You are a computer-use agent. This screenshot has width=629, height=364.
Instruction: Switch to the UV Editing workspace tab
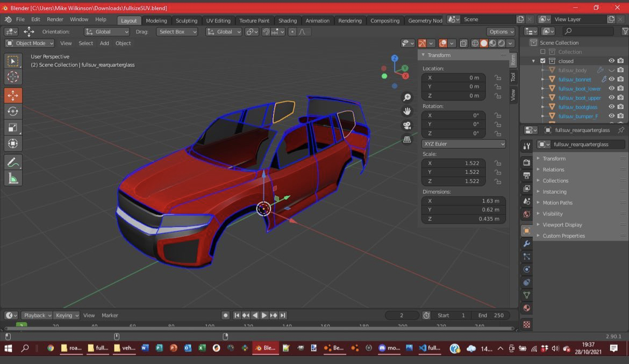click(218, 20)
